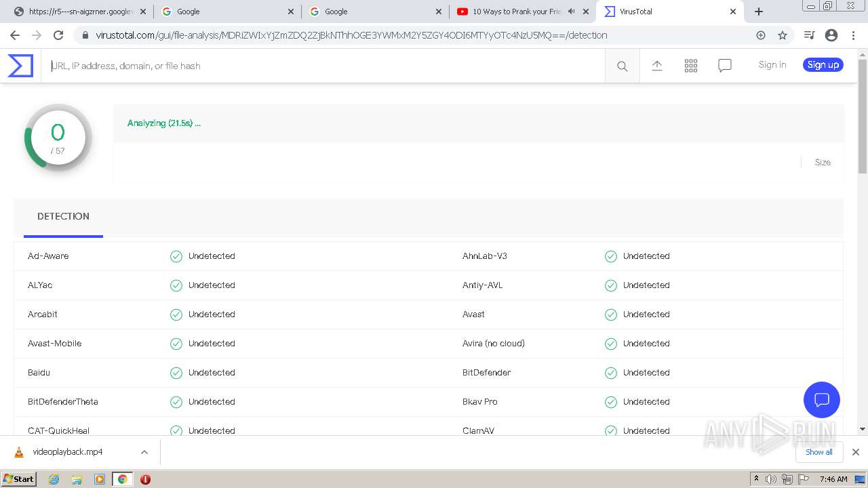Click the Show all downloads button
Screen dimensions: 868x488
(818, 452)
